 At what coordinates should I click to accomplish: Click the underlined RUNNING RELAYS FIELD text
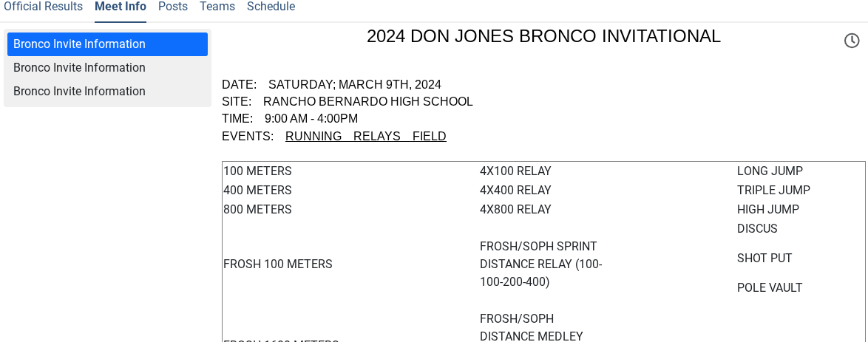(365, 137)
